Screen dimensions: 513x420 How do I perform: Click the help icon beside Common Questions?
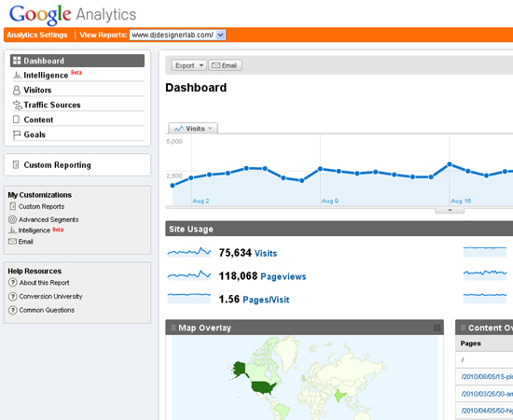click(12, 310)
